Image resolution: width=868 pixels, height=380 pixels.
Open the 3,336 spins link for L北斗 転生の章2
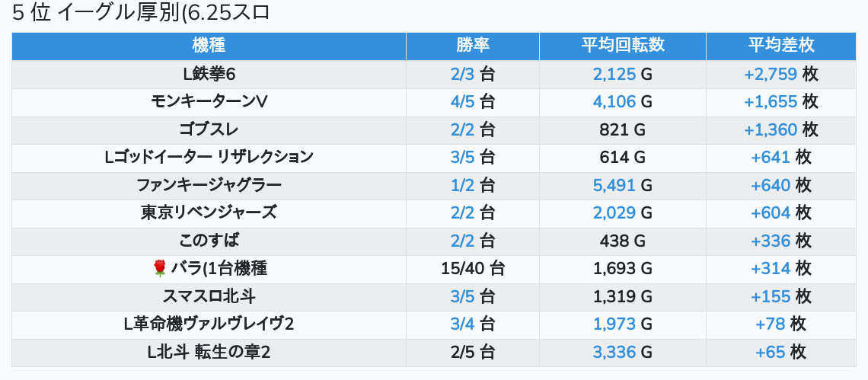tap(614, 352)
